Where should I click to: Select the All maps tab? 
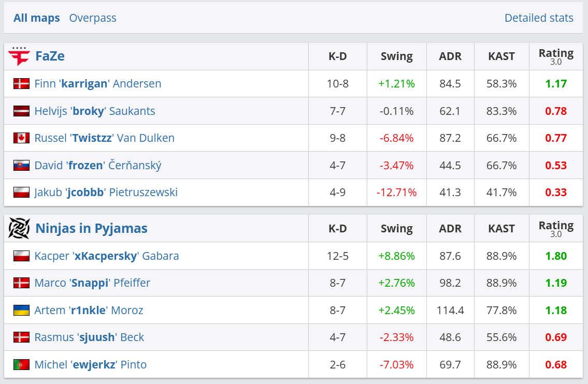[x=37, y=18]
